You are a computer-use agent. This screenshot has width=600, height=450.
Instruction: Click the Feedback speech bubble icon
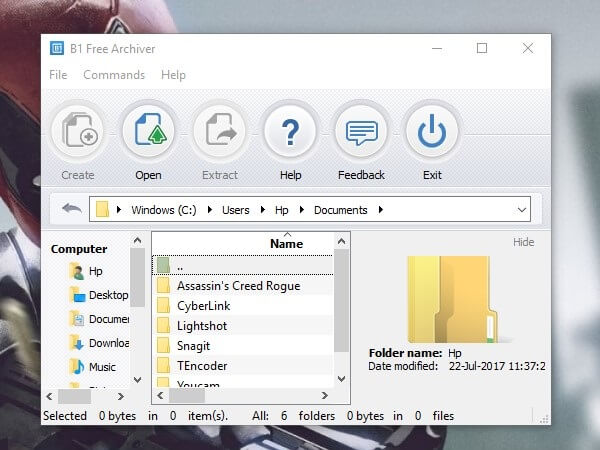[x=361, y=131]
